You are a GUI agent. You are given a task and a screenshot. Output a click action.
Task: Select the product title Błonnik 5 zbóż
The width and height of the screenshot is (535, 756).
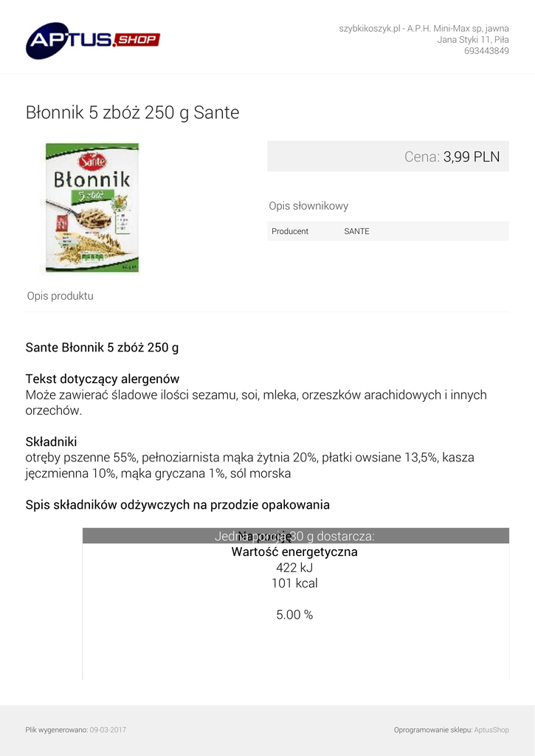[133, 113]
